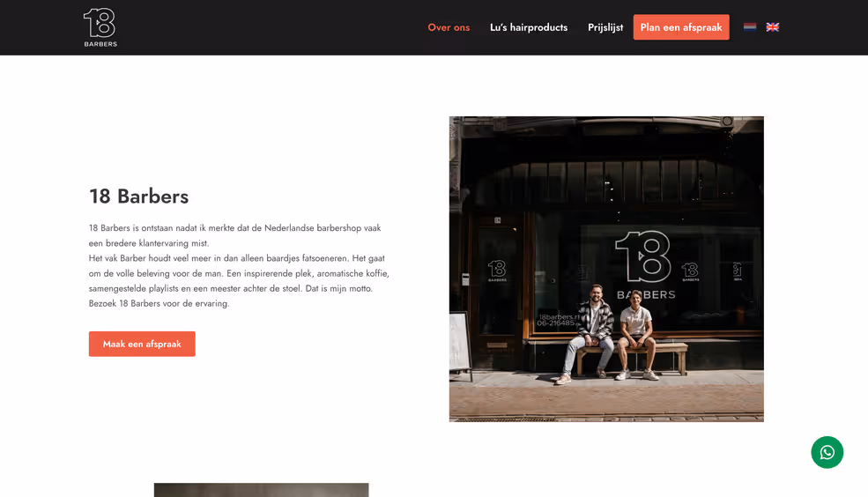Open the Over ons menu item
Viewport: 868px width, 497px height.
[x=449, y=27]
